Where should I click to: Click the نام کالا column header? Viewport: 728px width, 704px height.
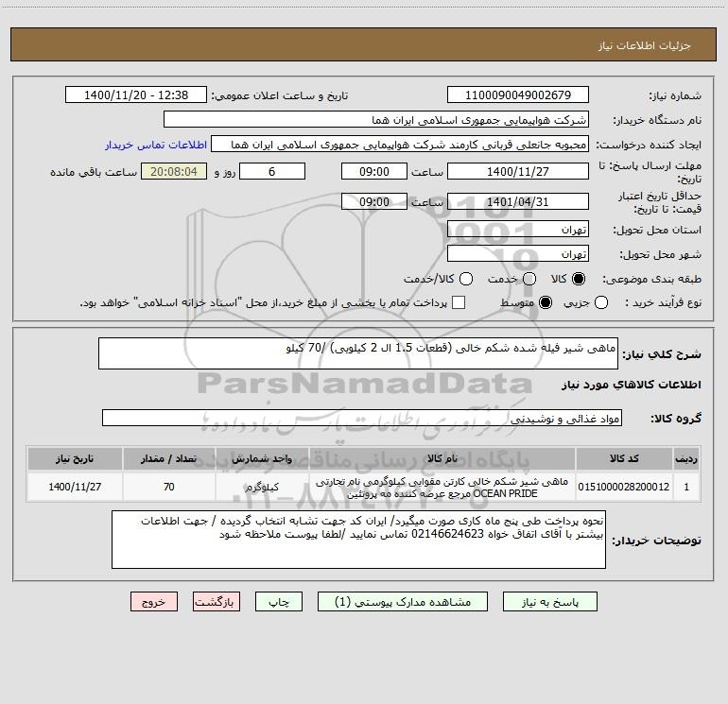[442, 458]
